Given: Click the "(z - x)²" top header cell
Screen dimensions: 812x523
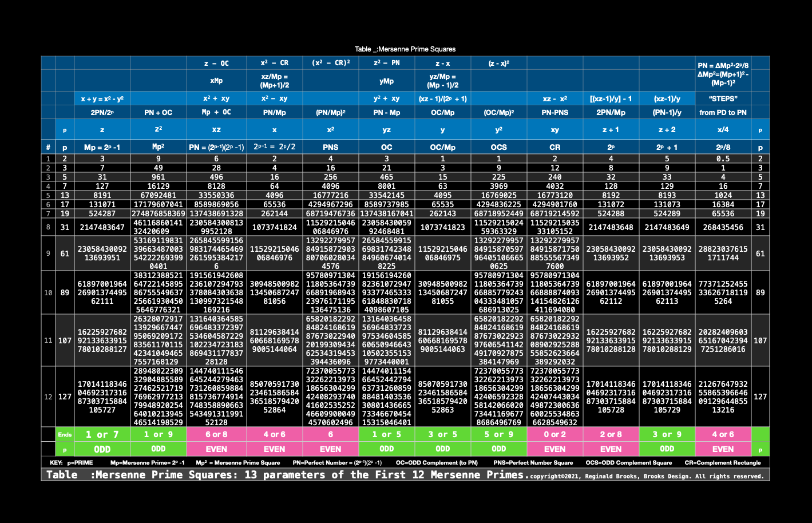Looking at the screenshot, I should (498, 63).
